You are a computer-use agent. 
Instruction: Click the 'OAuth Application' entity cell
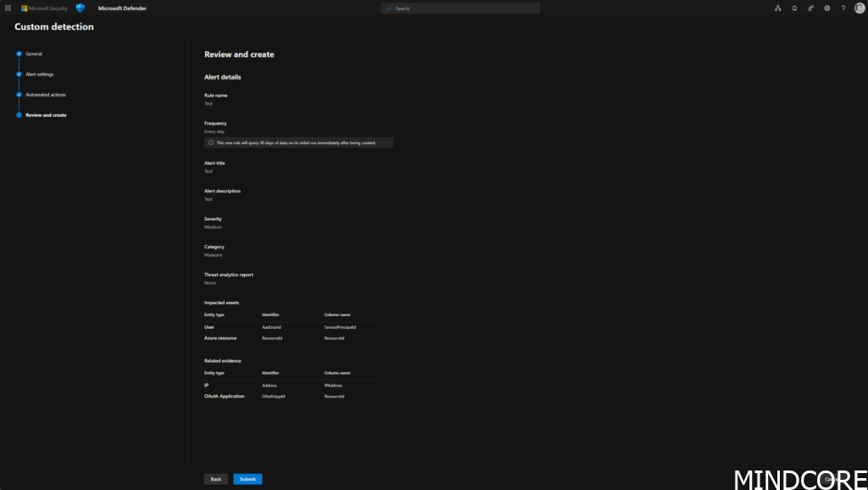point(224,397)
